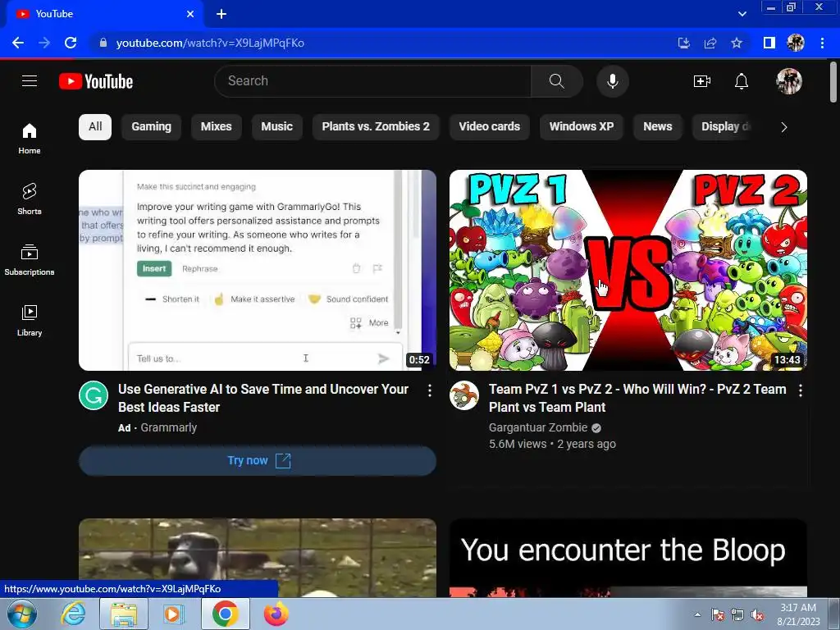Viewport: 840px width, 630px height.
Task: Go back with browser back arrow
Action: [x=18, y=43]
